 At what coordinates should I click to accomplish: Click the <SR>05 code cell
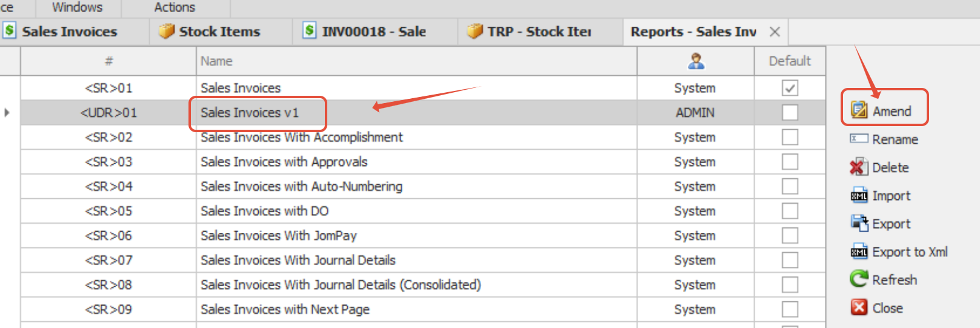[x=108, y=211]
